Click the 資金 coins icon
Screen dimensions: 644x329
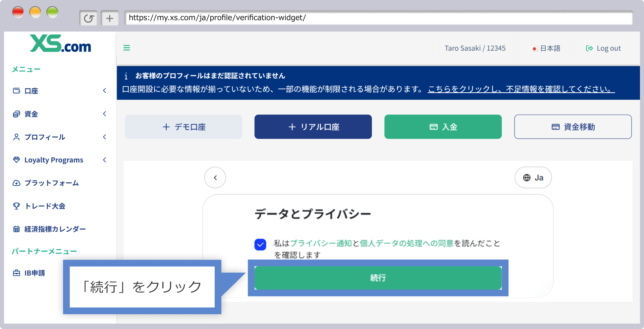(x=16, y=114)
